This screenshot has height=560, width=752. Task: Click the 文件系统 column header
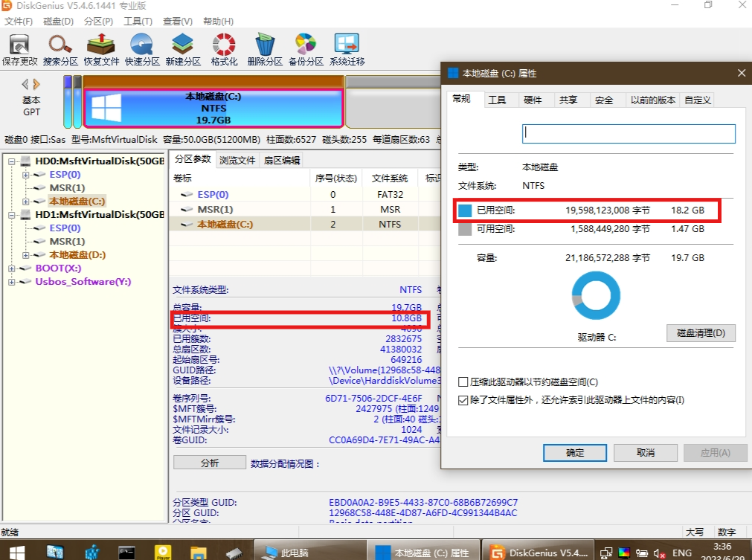[390, 178]
